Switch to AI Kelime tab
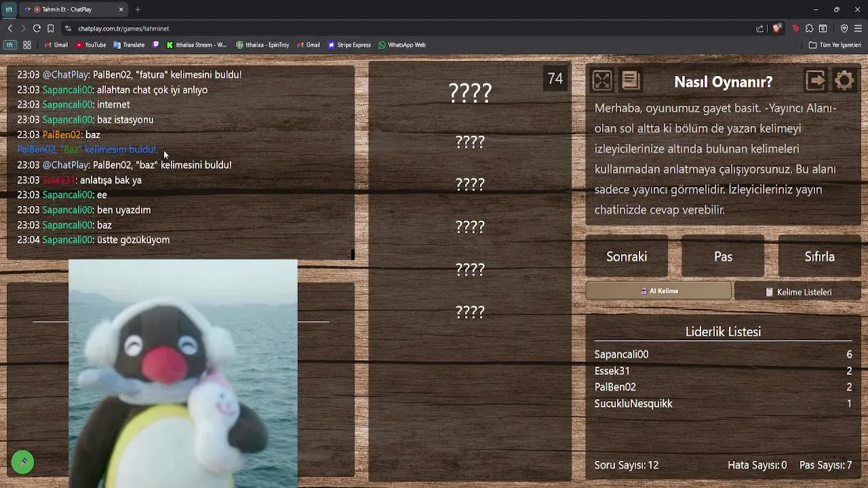 [658, 291]
